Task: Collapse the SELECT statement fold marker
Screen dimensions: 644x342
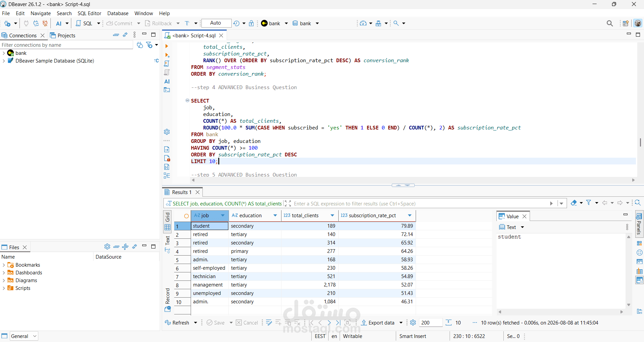Action: (x=187, y=101)
